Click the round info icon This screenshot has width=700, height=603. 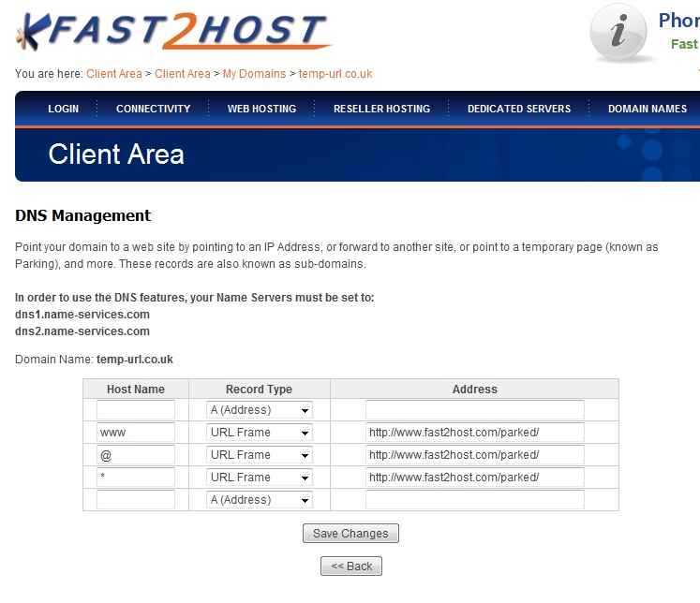coord(618,32)
